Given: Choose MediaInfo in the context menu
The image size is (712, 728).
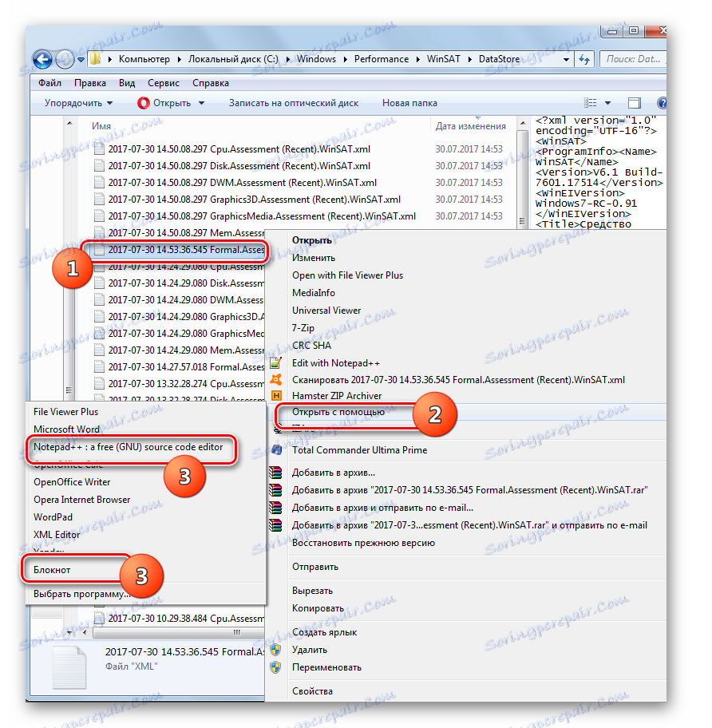Looking at the screenshot, I should pyautogui.click(x=314, y=293).
